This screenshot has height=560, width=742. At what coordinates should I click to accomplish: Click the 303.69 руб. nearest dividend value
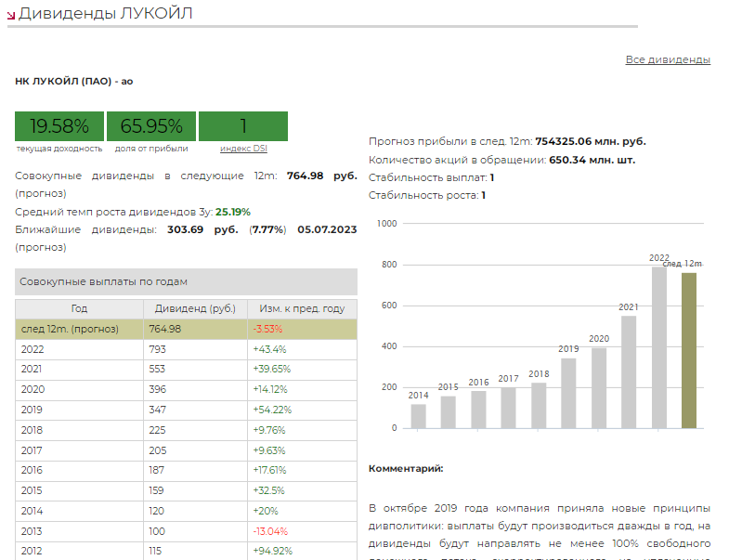(x=202, y=229)
